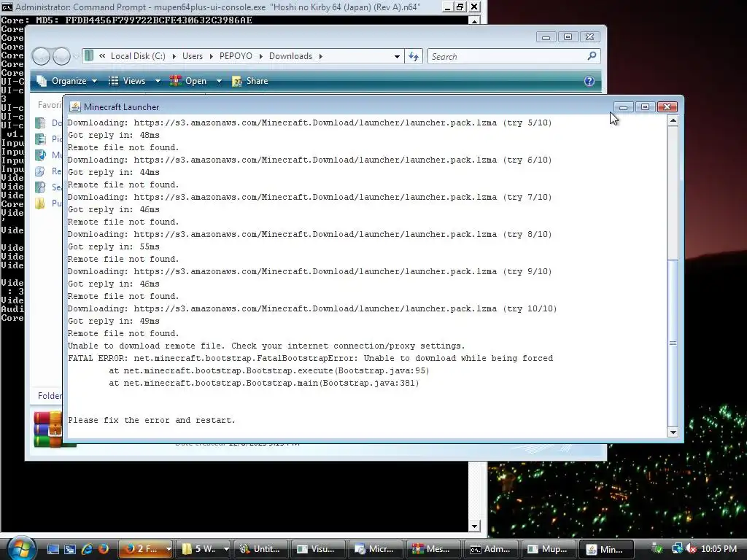Click the Explorer Back navigation button
Screen dimensions: 747x560
pyautogui.click(x=41, y=56)
